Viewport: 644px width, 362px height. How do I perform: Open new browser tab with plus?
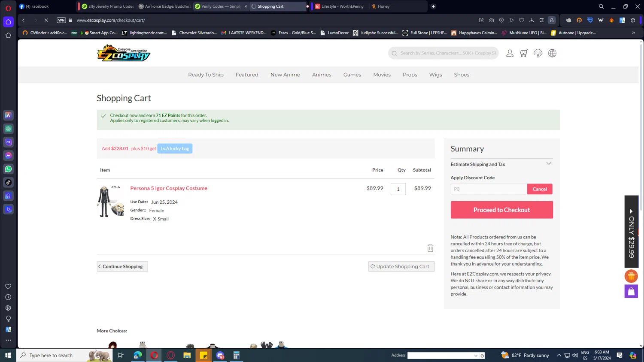click(433, 6)
